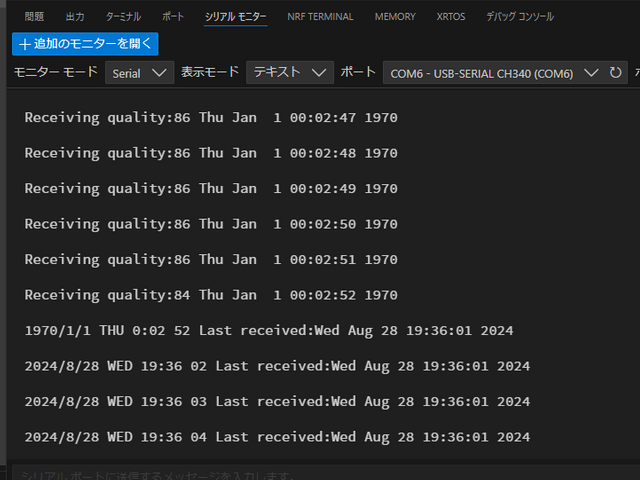The width and height of the screenshot is (640, 480).
Task: Expand the 表示モード テキスト dropdown
Action: 290,73
